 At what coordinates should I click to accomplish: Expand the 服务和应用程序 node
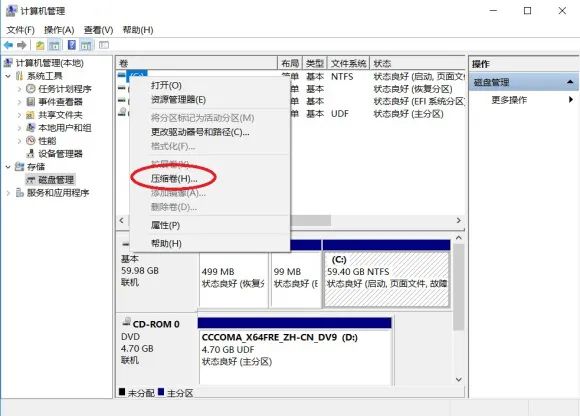(x=8, y=193)
